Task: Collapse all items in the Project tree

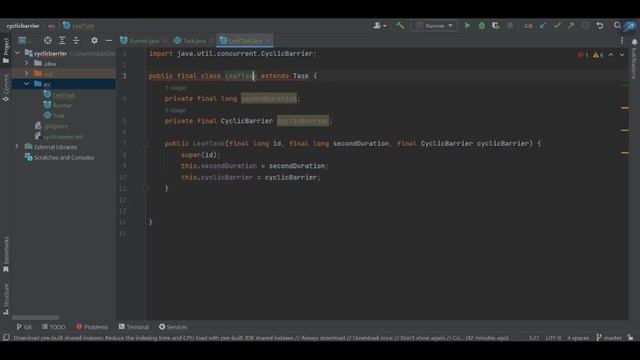Action: pyautogui.click(x=76, y=40)
